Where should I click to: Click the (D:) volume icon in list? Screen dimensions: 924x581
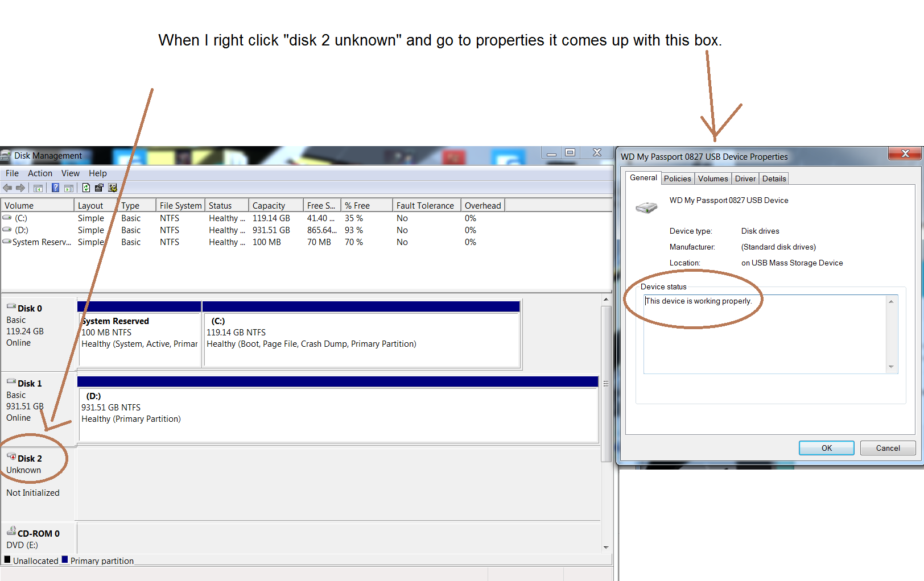point(7,230)
